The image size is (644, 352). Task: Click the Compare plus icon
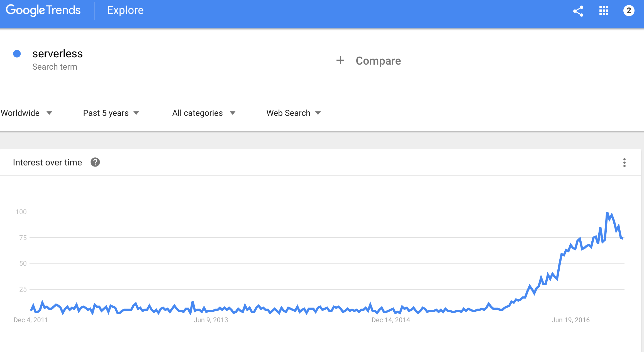click(339, 61)
